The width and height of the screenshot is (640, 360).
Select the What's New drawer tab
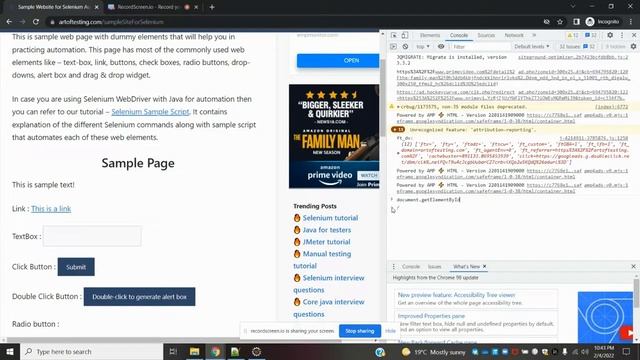466,267
